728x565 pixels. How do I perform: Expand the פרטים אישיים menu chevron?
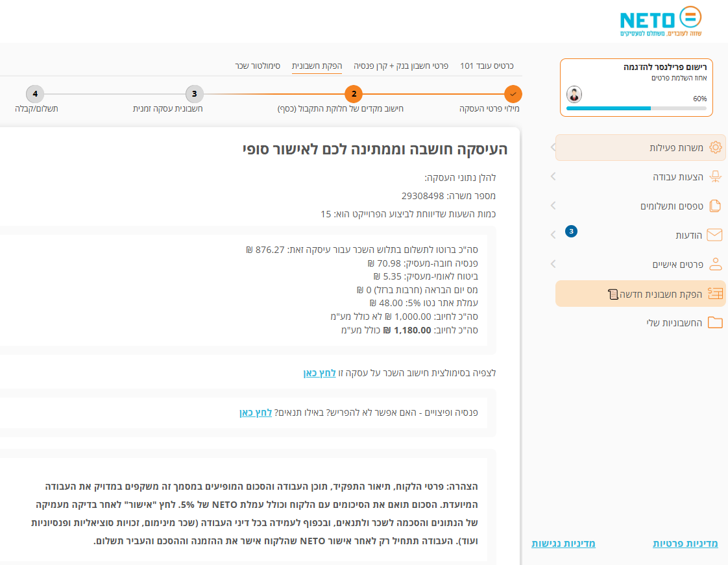[x=553, y=264]
